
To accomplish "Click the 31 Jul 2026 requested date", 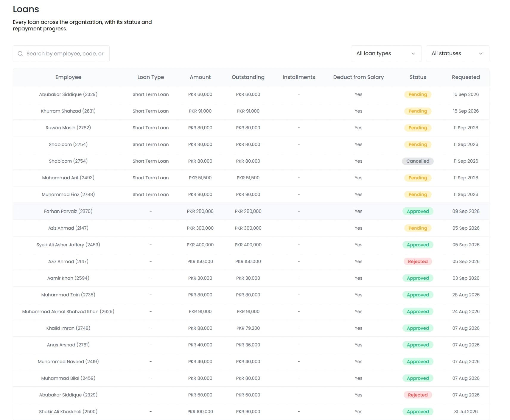I will (466, 412).
